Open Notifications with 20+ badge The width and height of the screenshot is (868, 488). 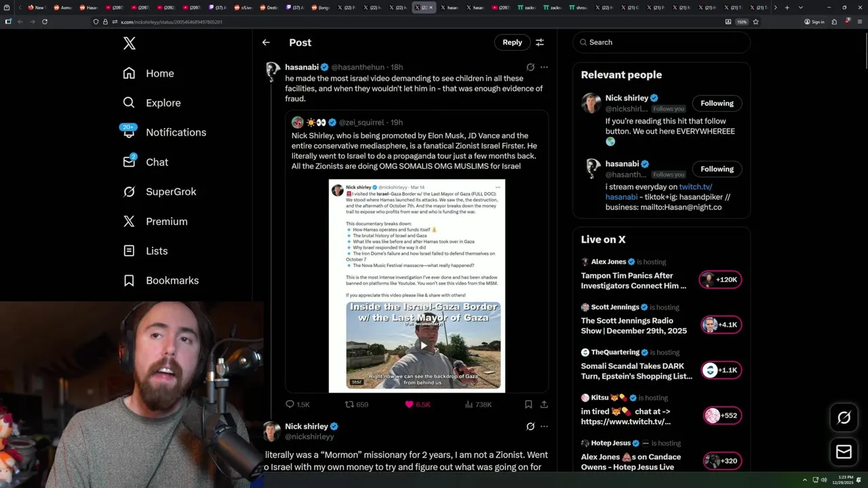163,132
